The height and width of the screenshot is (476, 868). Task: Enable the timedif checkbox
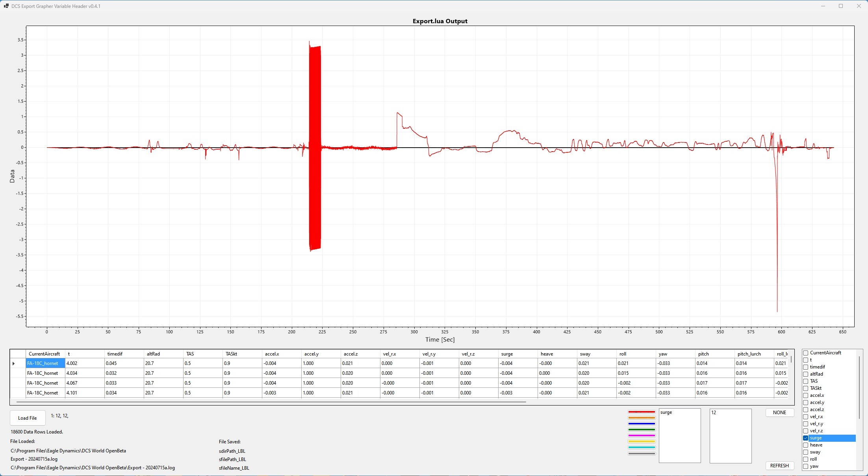tap(806, 367)
